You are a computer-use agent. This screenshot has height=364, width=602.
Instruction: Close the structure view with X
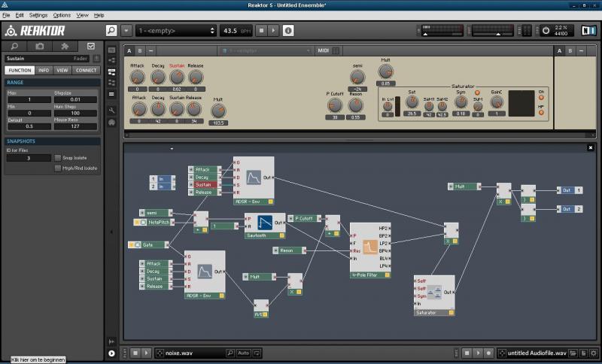click(x=591, y=147)
